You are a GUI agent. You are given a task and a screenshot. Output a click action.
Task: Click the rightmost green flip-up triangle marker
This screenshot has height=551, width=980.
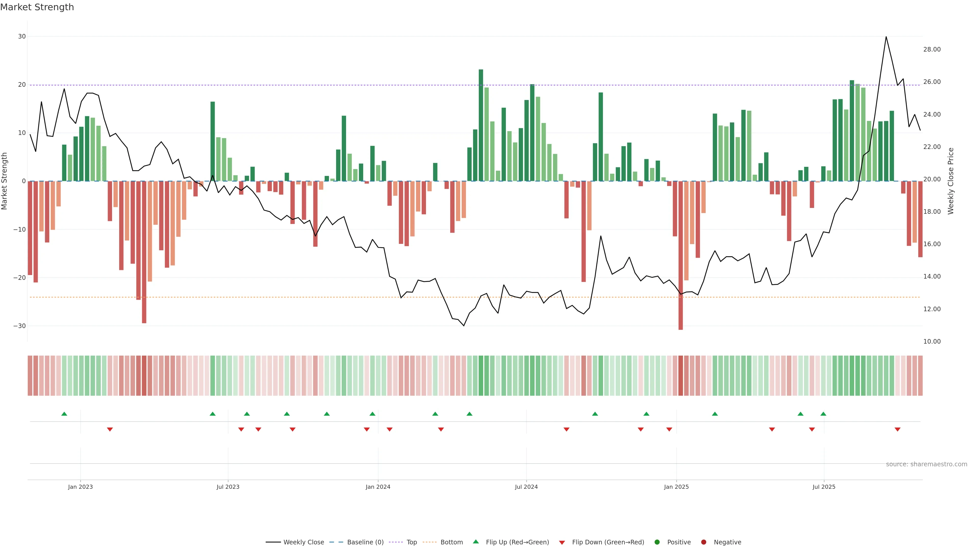pyautogui.click(x=823, y=414)
